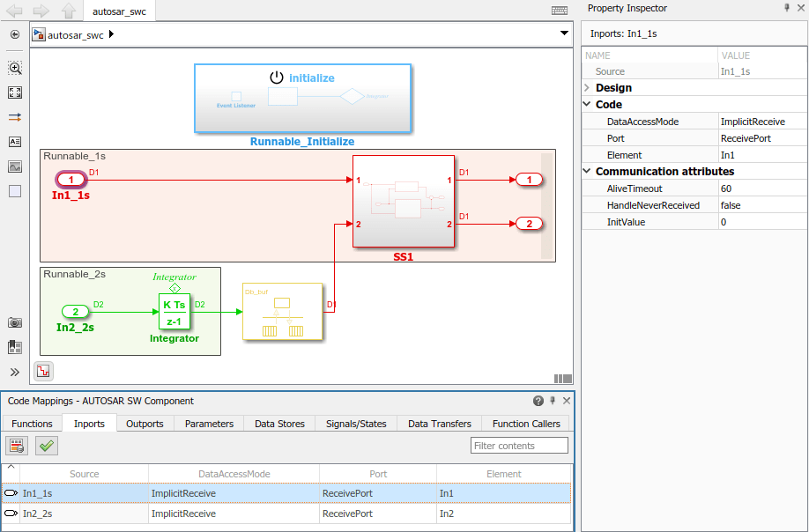
Task: Click Element cell In2 in the table
Action: tap(504, 514)
